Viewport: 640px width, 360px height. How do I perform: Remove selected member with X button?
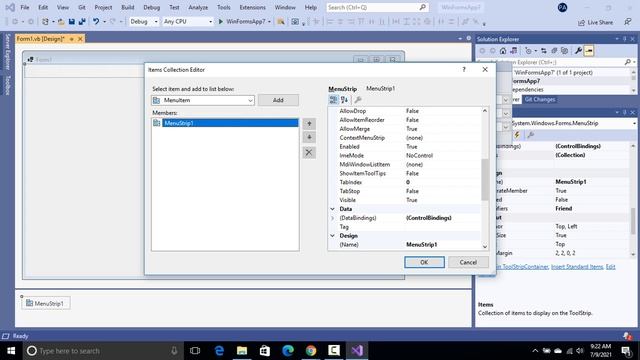coord(309,153)
